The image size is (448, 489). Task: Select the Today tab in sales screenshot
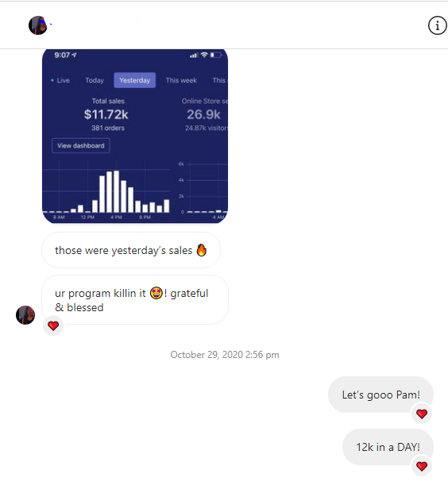point(95,80)
